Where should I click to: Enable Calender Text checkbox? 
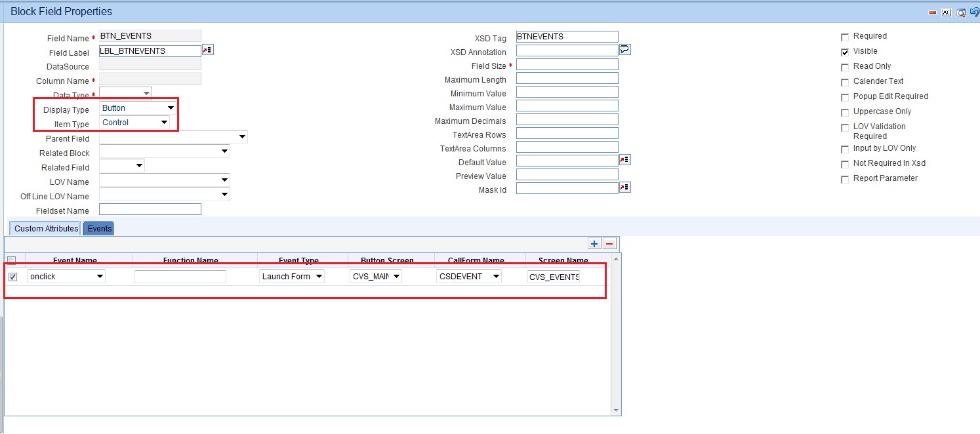coord(845,82)
